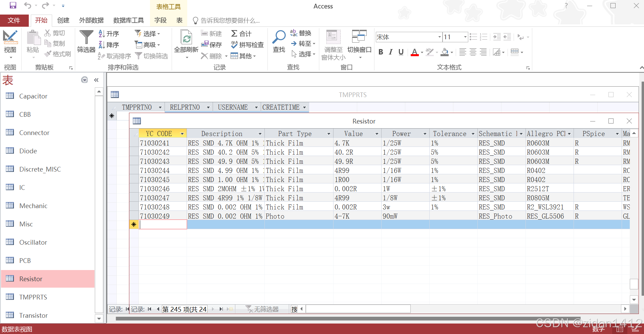Toggle Bold text formatting
Image resolution: width=644 pixels, height=334 pixels.
tap(381, 52)
